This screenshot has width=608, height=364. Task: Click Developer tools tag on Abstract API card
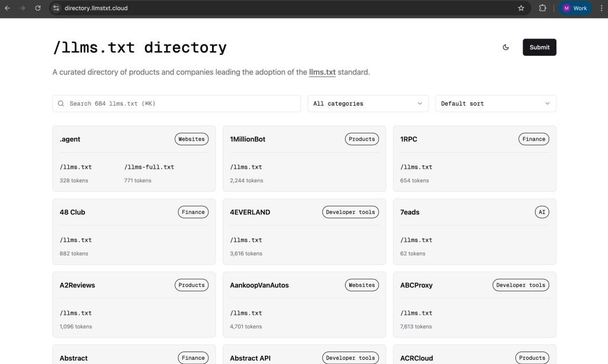tap(350, 358)
